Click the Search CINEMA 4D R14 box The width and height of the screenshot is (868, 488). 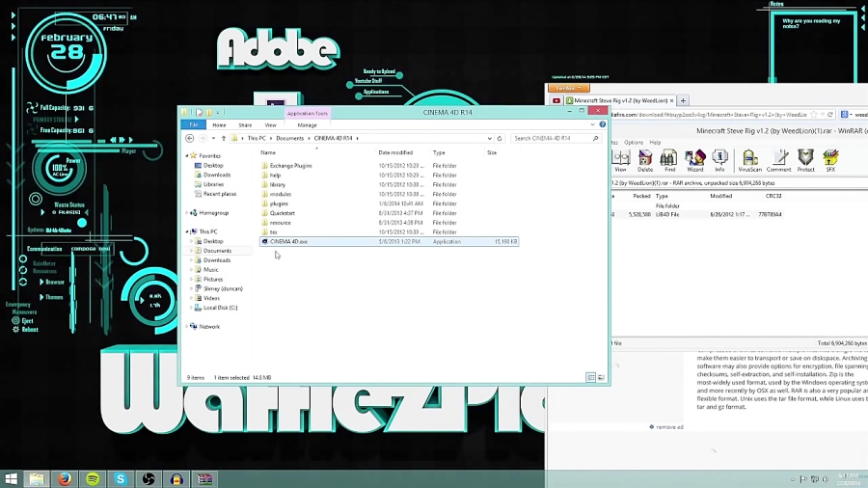point(550,138)
